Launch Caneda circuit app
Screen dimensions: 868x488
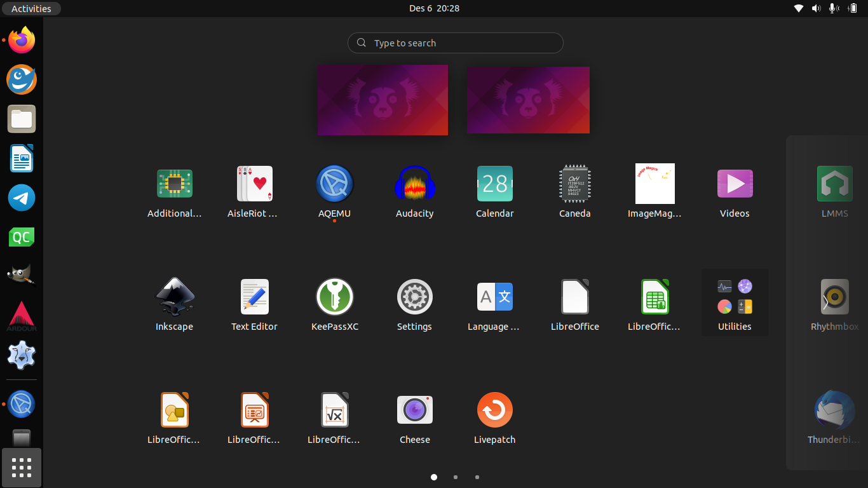(x=575, y=193)
